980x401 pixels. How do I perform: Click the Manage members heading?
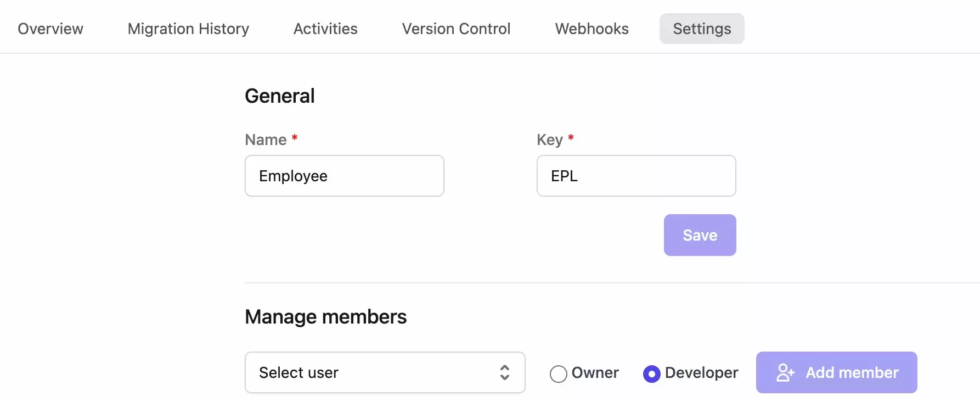[326, 317]
